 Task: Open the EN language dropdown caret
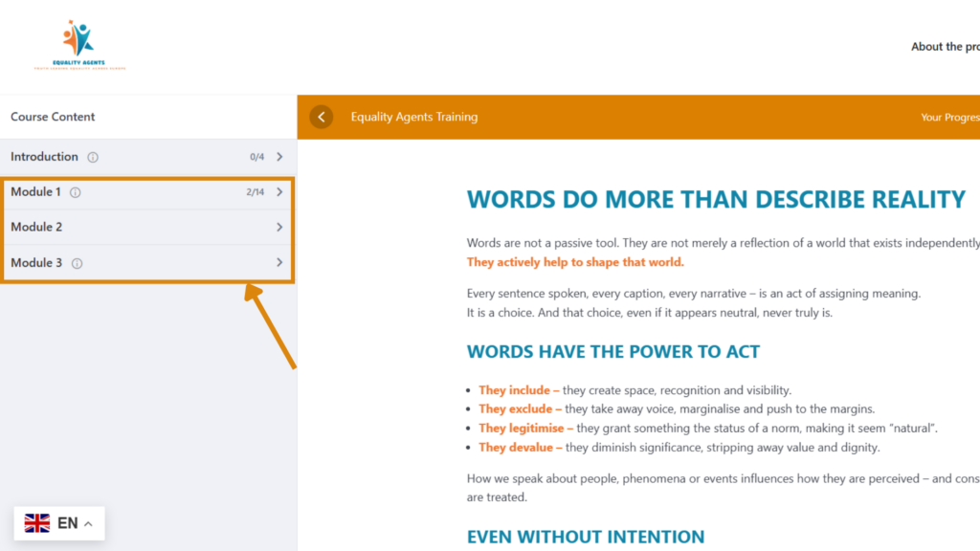(89, 524)
